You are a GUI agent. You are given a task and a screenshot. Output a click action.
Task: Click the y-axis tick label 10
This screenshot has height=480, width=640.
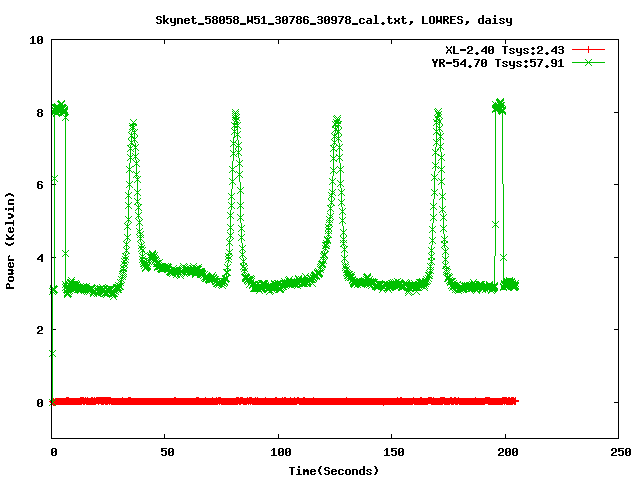[x=36, y=40]
